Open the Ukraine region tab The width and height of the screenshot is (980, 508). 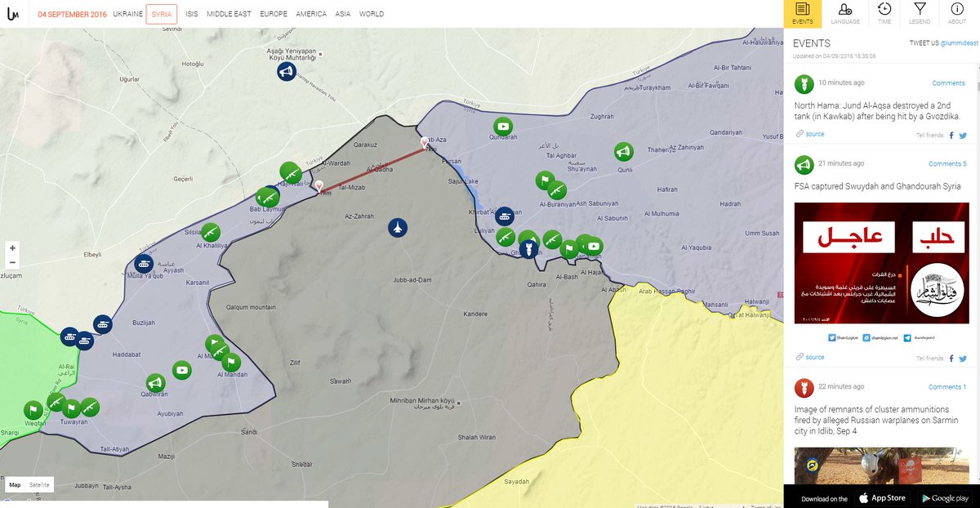click(127, 14)
